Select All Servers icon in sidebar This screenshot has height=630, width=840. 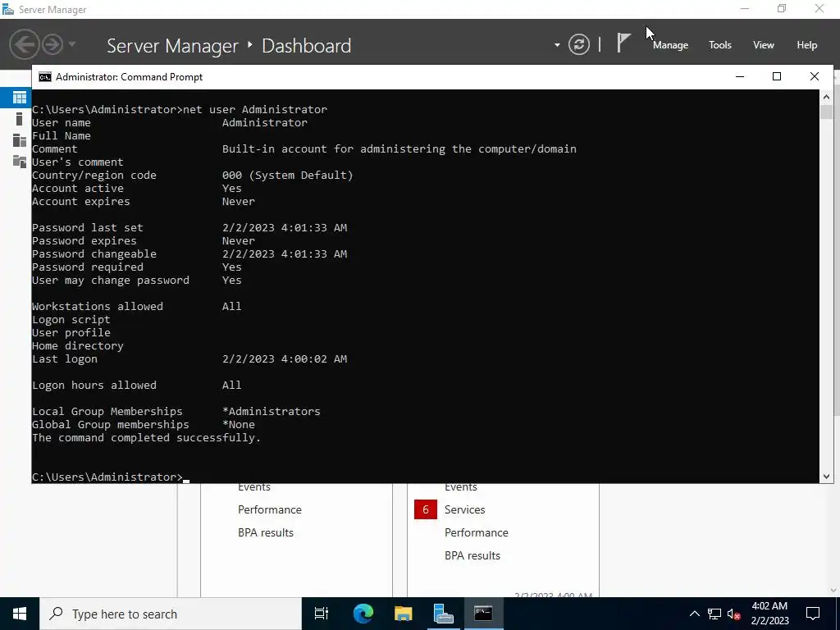[20, 140]
